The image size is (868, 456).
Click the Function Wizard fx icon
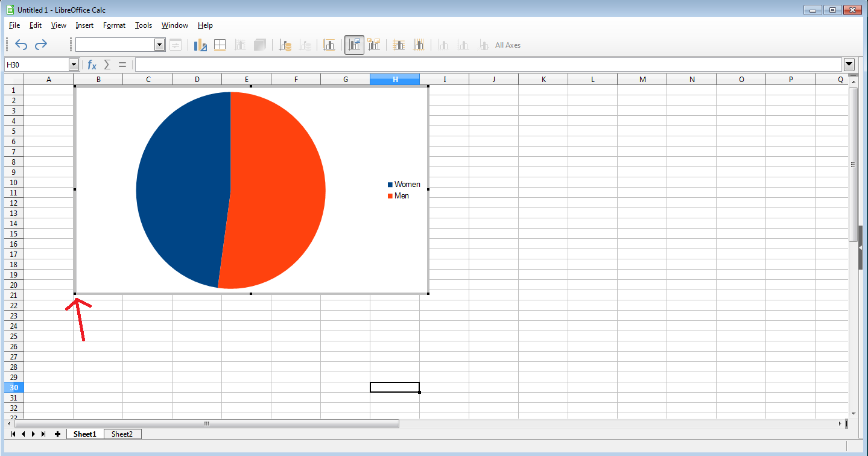pyautogui.click(x=92, y=65)
